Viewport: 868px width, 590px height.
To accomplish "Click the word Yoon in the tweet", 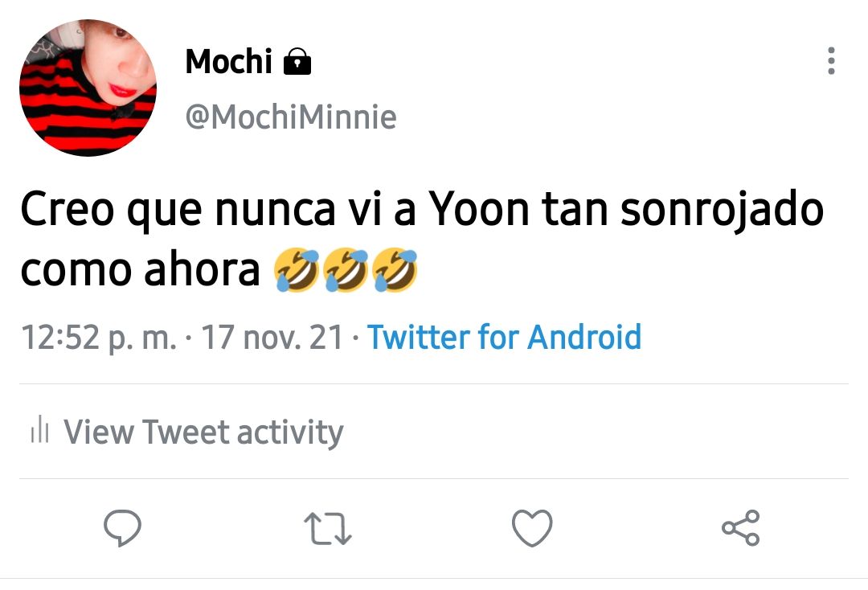I will pos(479,209).
